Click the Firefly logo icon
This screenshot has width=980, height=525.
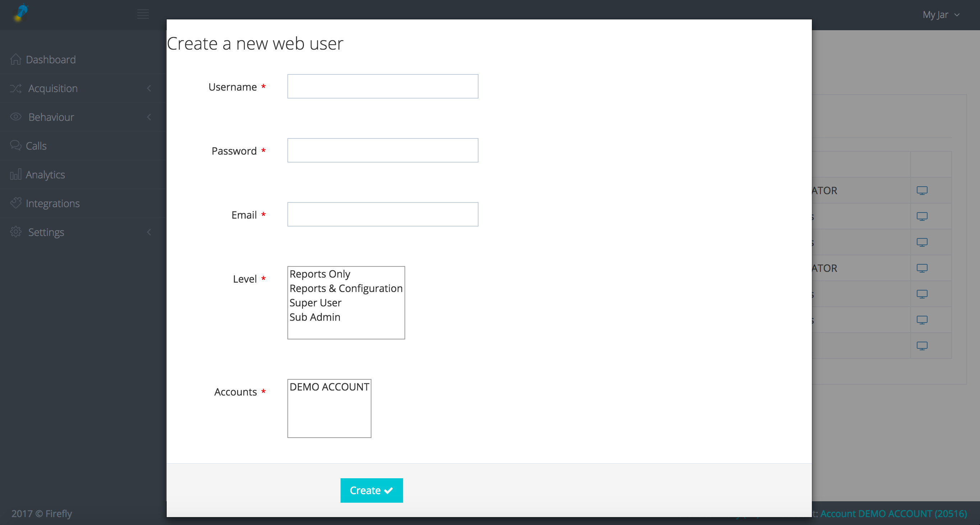20,13
